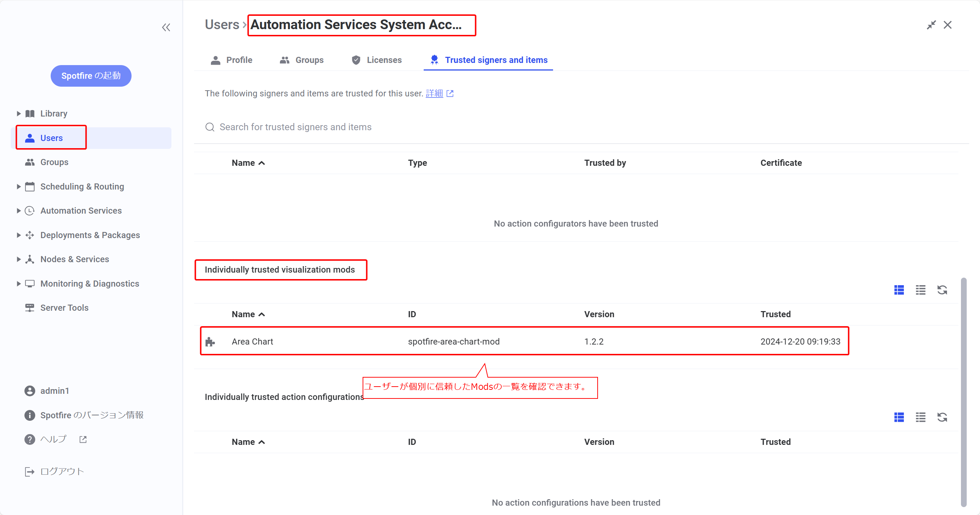The width and height of the screenshot is (980, 515).
Task: Switch action configurations to comfortable list view
Action: coord(899,418)
